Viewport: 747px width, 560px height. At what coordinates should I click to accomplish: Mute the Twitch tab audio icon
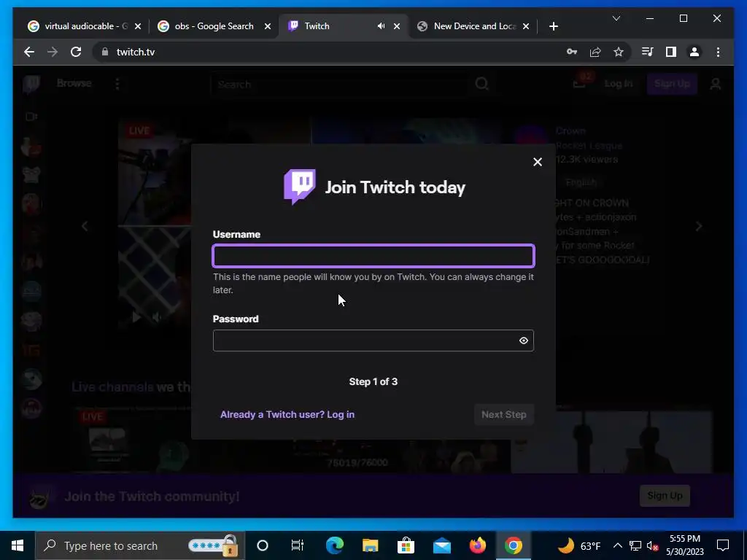click(381, 26)
